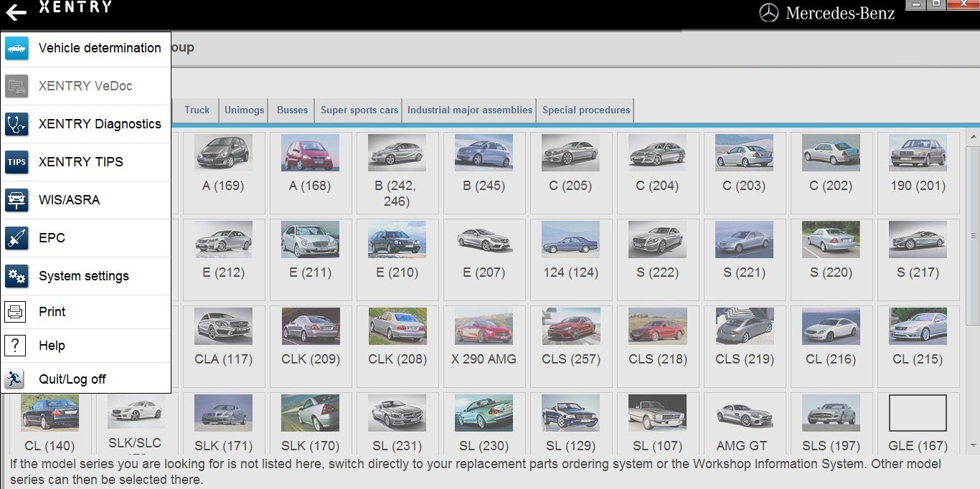
Task: Open the Industrial major assemblies tab
Action: tap(469, 110)
